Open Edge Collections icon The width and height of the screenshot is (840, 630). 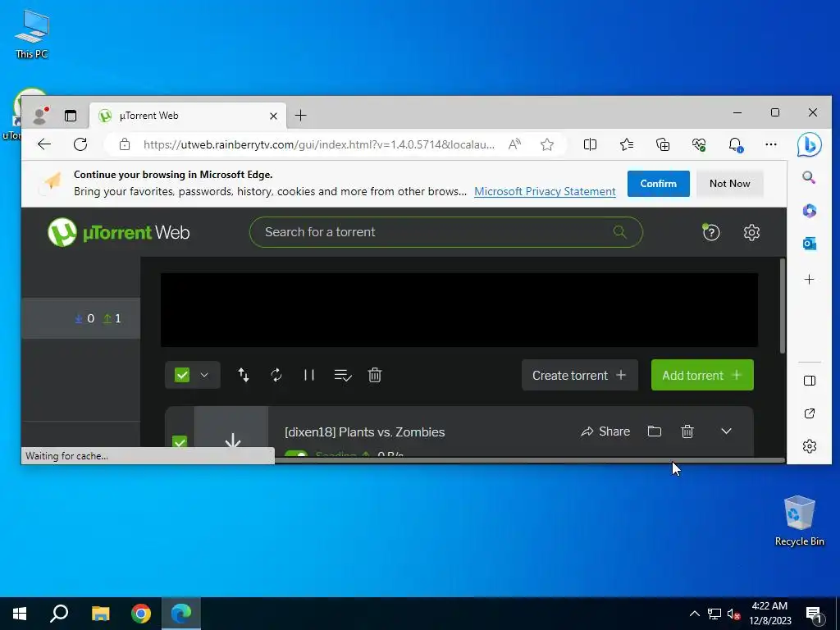point(663,144)
